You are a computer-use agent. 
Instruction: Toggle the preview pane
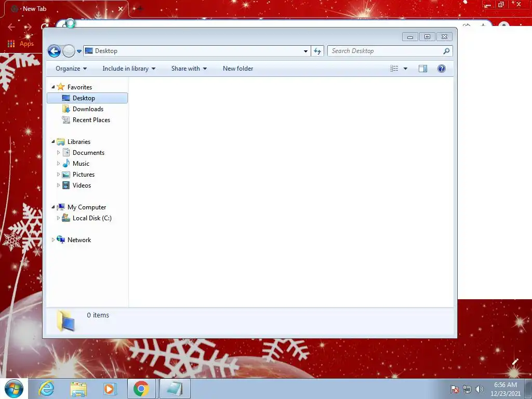(423, 69)
